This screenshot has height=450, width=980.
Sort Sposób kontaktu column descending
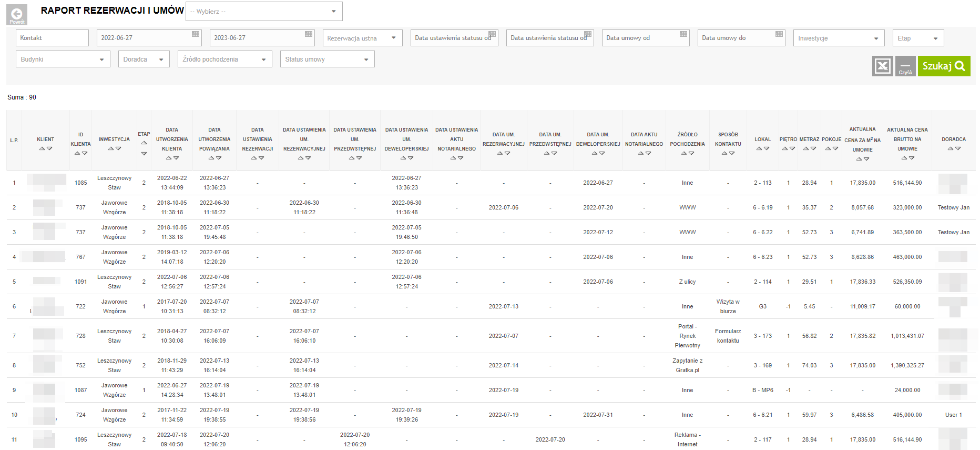tap(732, 153)
